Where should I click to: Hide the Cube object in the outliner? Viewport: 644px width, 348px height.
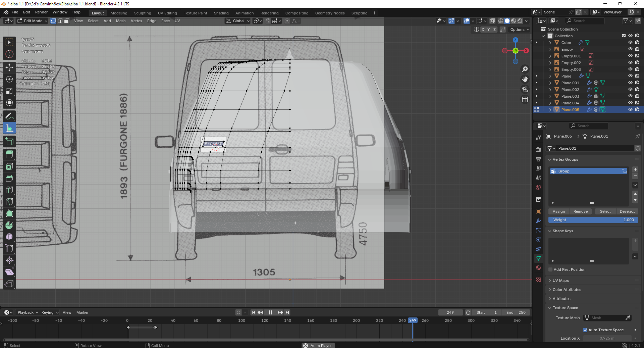(630, 43)
